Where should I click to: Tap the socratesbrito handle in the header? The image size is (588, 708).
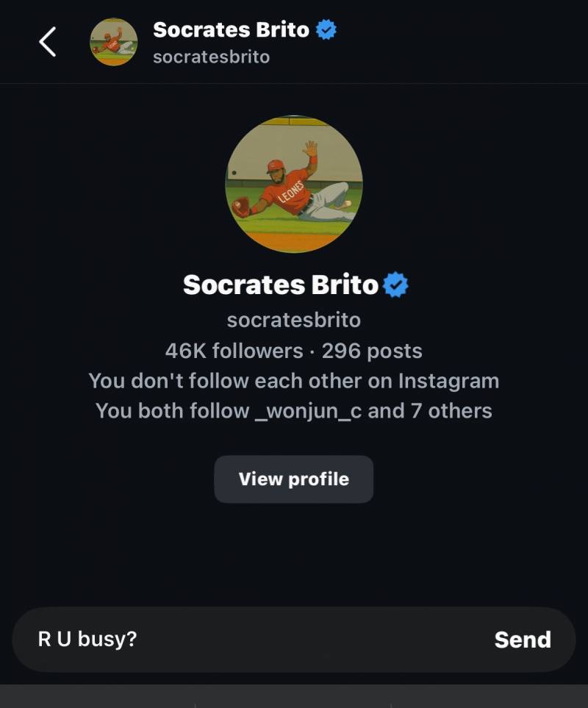[211, 57]
